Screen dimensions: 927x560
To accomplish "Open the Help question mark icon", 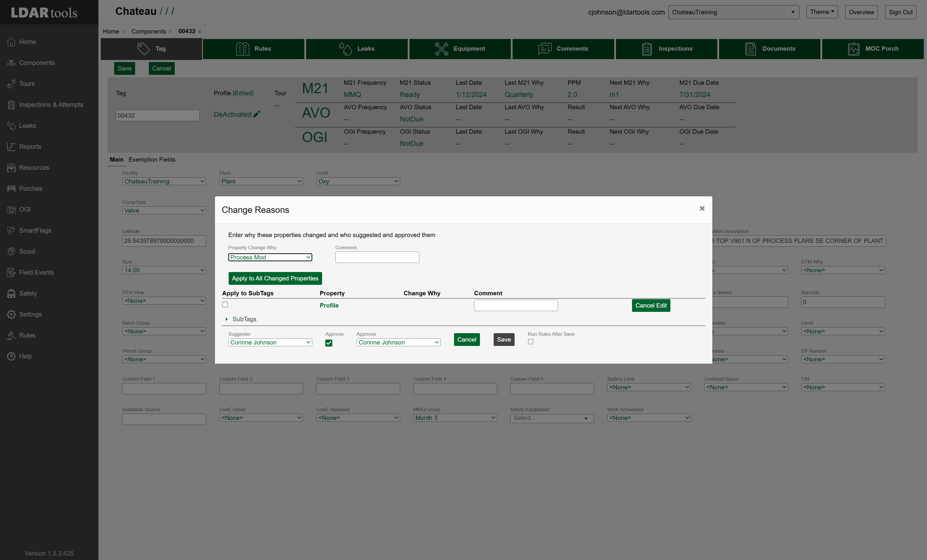I will [11, 356].
